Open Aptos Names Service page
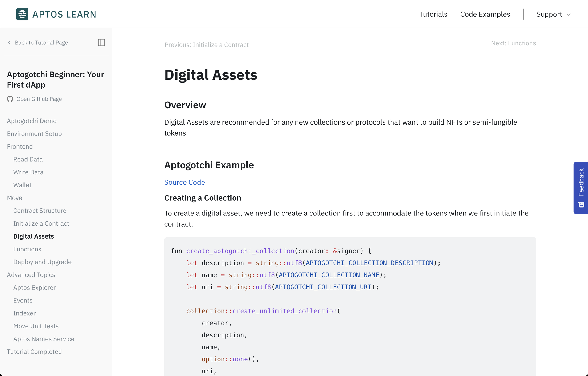Image resolution: width=588 pixels, height=376 pixels. pyautogui.click(x=44, y=339)
